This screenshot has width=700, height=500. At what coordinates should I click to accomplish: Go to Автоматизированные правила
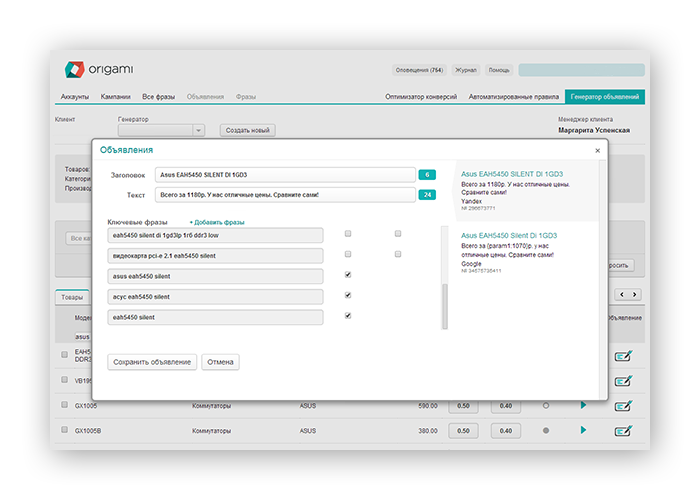pyautogui.click(x=513, y=96)
